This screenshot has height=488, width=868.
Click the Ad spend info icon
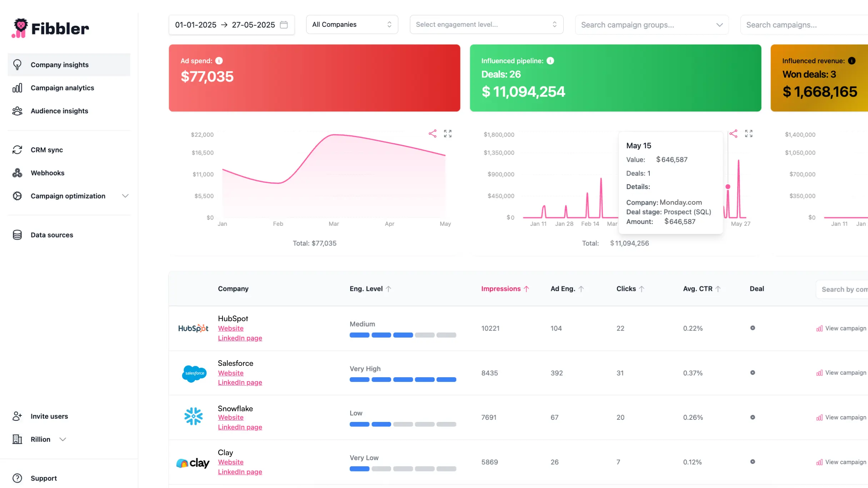[219, 61]
